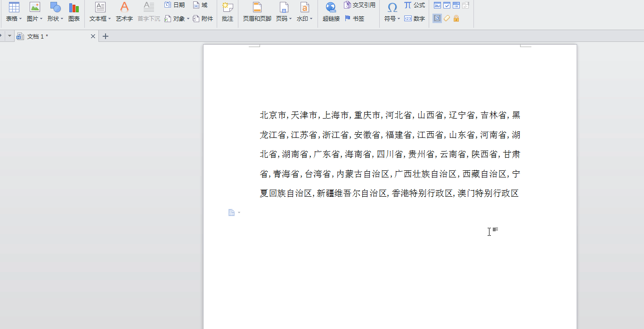Click the 文本框 text box icon
The image size is (644, 329).
tap(100, 7)
